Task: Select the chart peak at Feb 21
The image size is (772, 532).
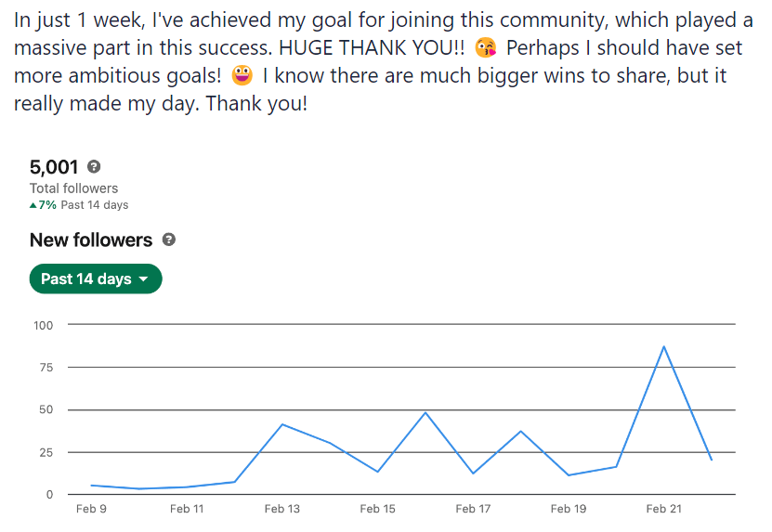Action: (663, 346)
